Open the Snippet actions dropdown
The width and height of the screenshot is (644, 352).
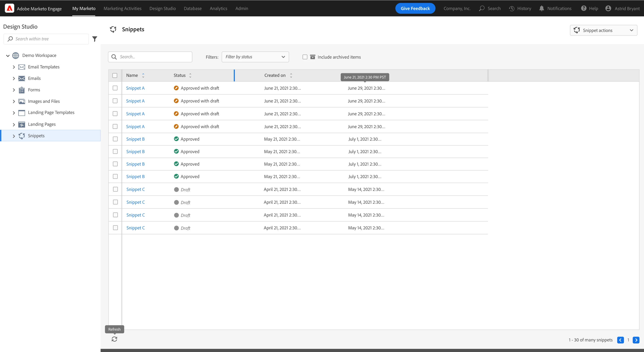coord(603,30)
